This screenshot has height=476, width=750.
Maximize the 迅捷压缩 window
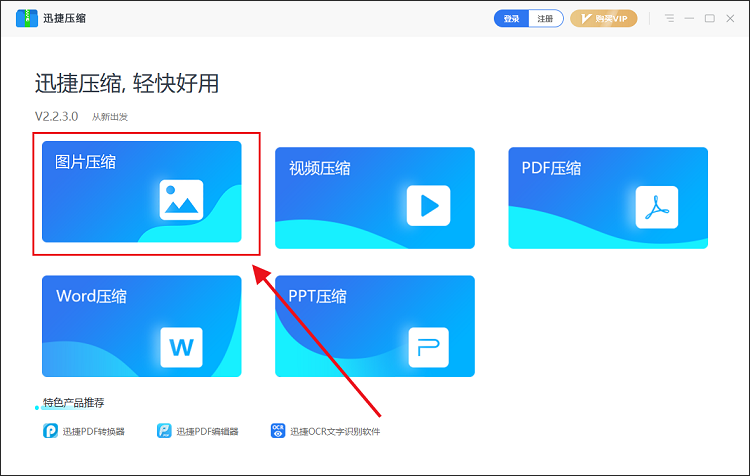click(x=710, y=18)
